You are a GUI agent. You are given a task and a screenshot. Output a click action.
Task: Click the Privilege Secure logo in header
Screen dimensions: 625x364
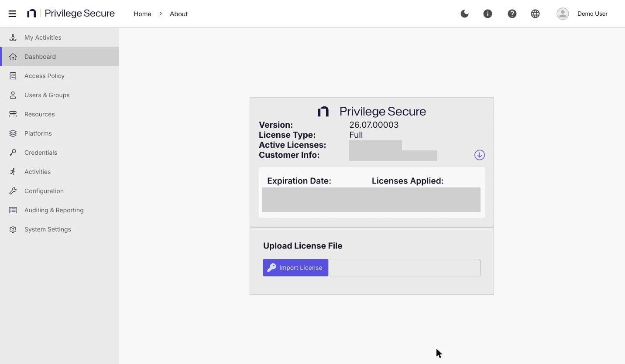[71, 14]
